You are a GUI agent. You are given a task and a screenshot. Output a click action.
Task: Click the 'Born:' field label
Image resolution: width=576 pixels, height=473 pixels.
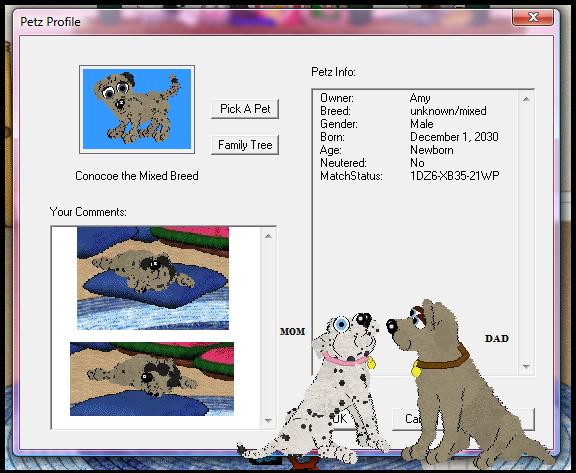pos(332,137)
